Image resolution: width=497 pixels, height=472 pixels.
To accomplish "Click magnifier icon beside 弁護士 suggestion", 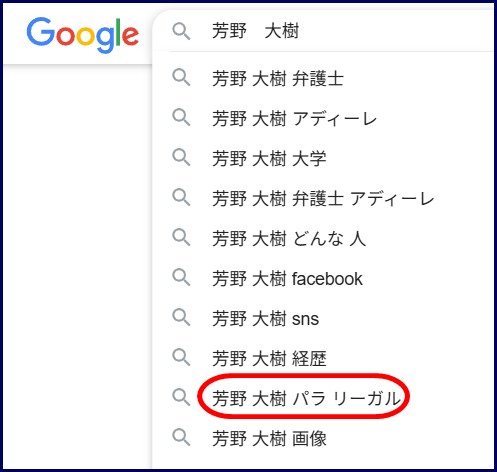I will pos(181,78).
